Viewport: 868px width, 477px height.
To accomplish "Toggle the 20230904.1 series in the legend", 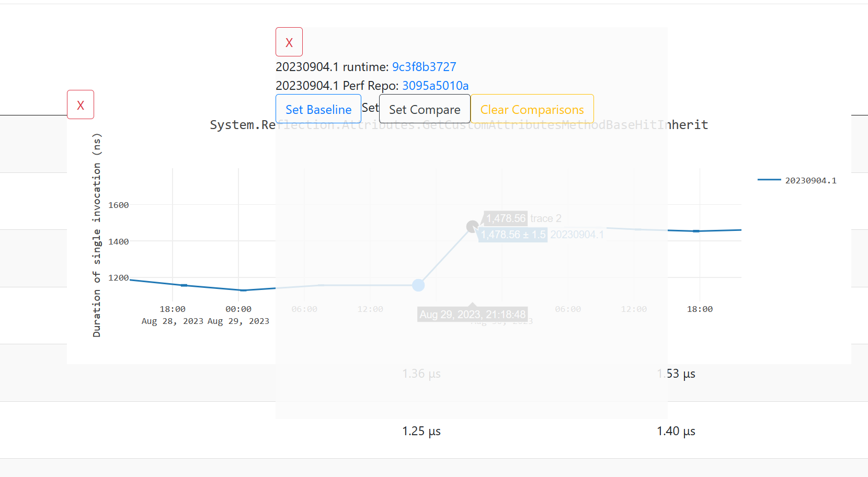I will click(811, 180).
